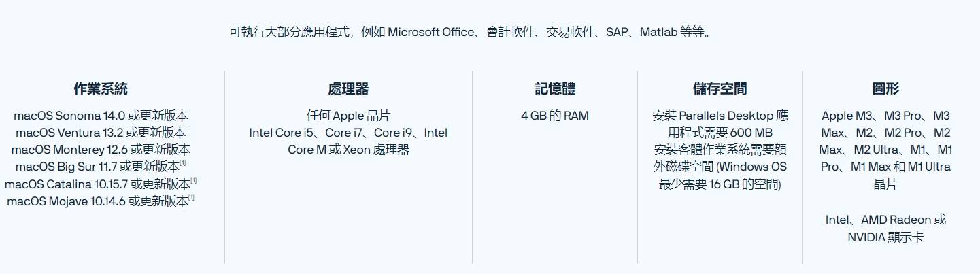Click the macOS Big Sur 11.7 text
The image size is (980, 274).
coord(97,167)
